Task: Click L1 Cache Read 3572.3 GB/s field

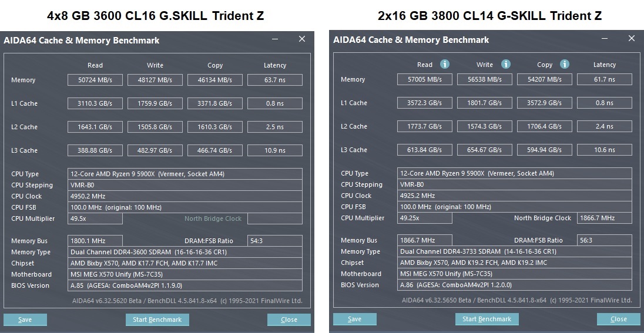Action: tap(425, 103)
